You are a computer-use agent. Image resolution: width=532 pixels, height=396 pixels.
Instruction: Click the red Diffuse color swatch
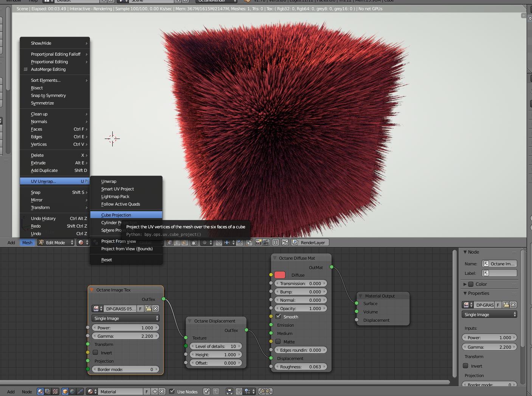tap(280, 275)
